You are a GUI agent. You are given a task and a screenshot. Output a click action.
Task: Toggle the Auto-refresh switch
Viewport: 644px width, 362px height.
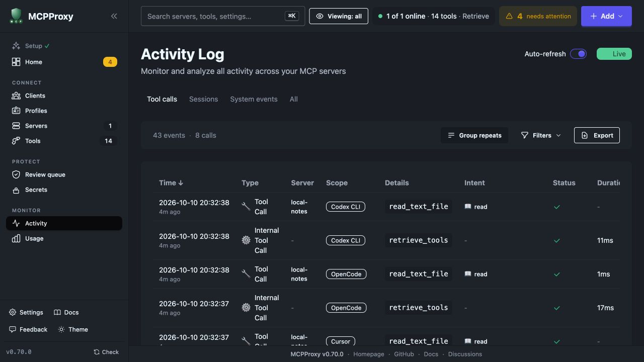578,54
